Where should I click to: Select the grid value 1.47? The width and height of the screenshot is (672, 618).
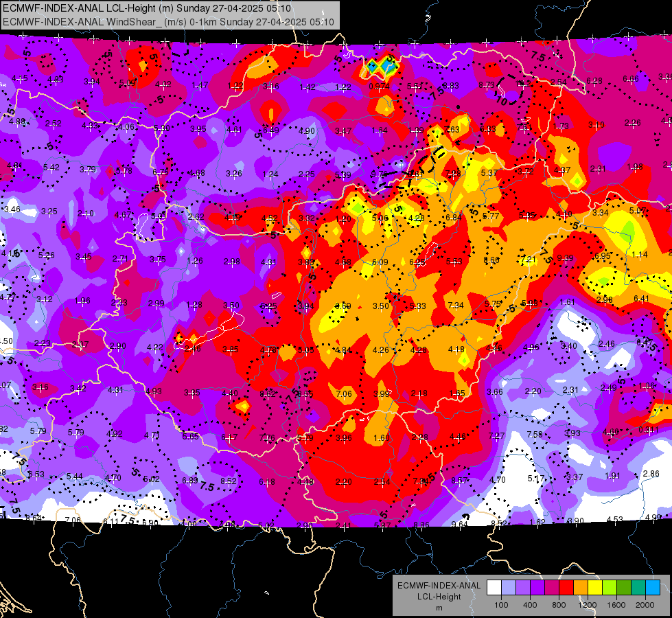coord(200,85)
